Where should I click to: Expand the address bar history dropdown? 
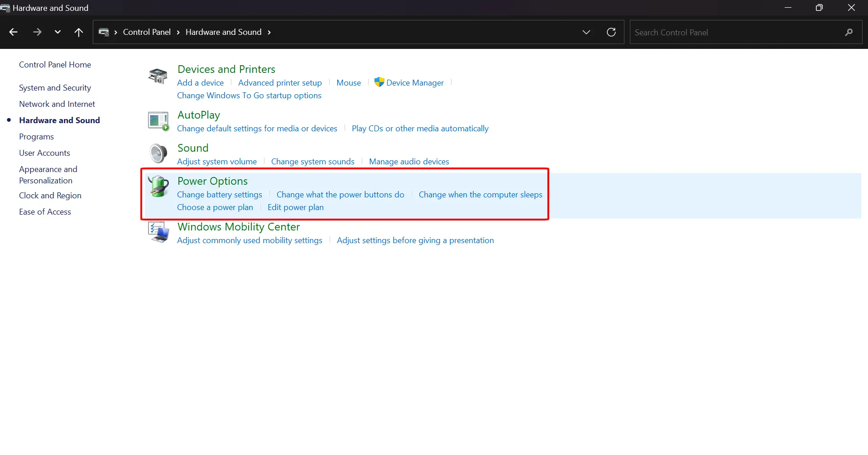click(x=586, y=32)
